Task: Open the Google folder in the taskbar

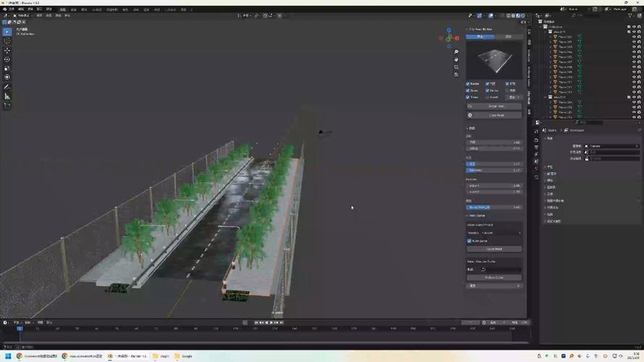Action: click(183, 356)
